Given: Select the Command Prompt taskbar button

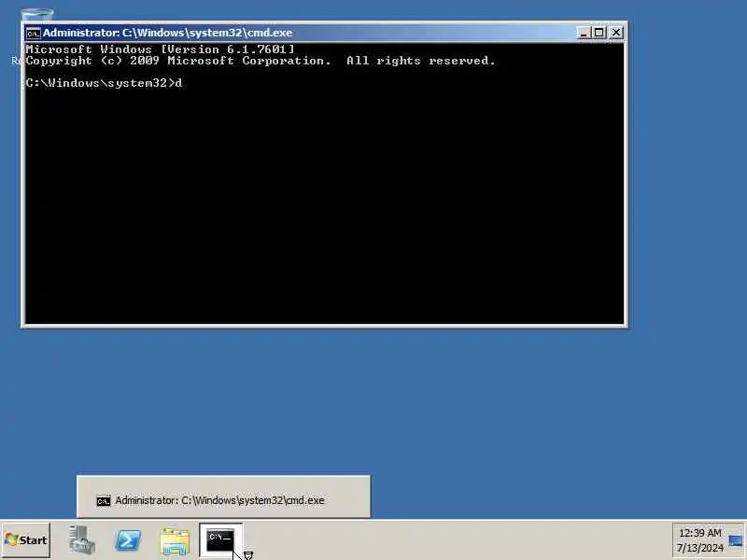Looking at the screenshot, I should [220, 540].
